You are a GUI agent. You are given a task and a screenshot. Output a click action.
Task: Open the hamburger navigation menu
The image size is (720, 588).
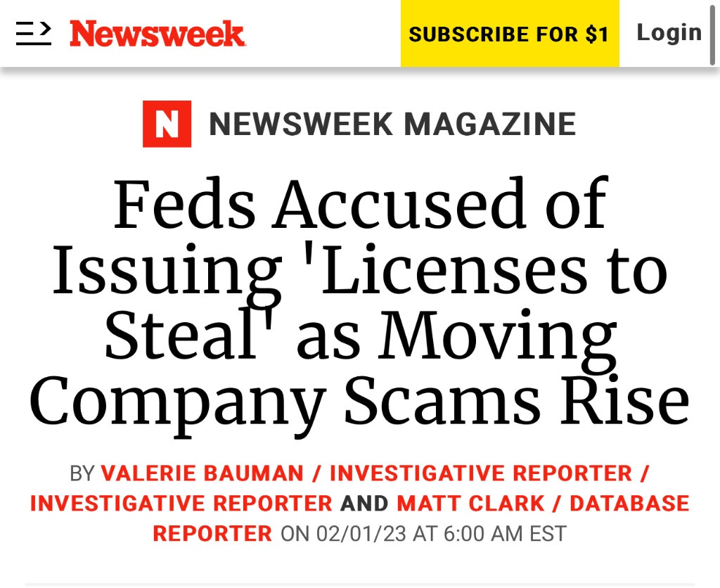pyautogui.click(x=34, y=33)
